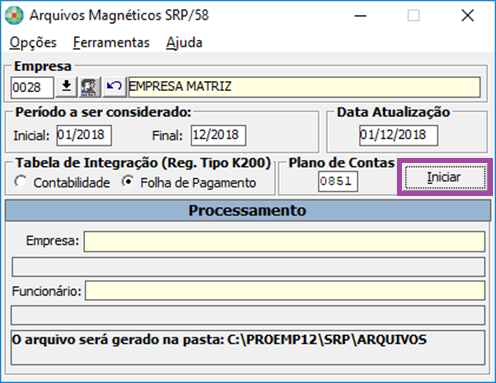Click the Final period field 12/2018
Screen dimensions: 496x383
coord(218,135)
